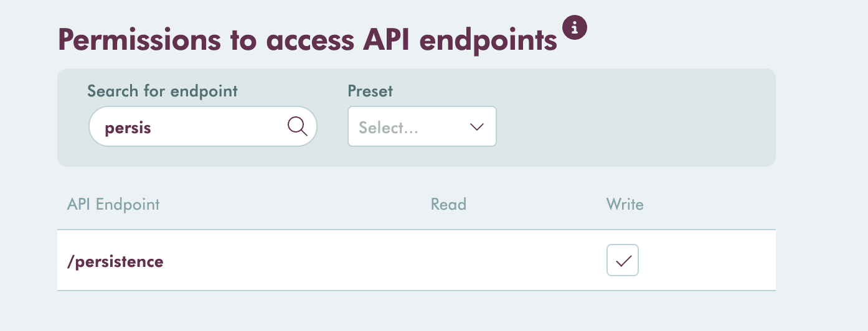Click the Preset dropdown chevron arrow
Image resolution: width=868 pixels, height=331 pixels.
pyautogui.click(x=477, y=127)
